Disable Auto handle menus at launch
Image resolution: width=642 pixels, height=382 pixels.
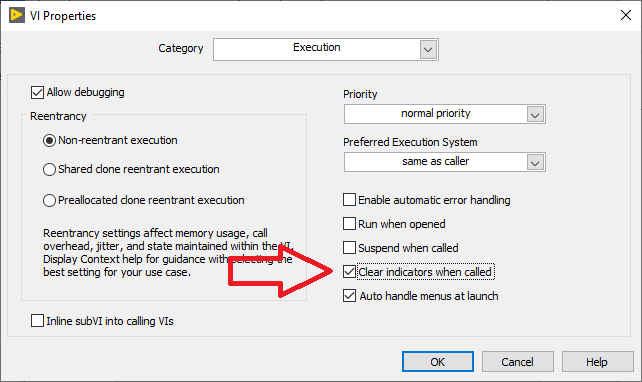pyautogui.click(x=349, y=296)
